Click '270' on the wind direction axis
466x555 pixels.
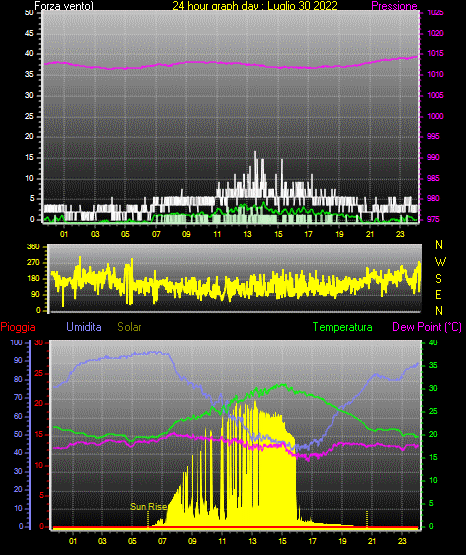click(33, 263)
